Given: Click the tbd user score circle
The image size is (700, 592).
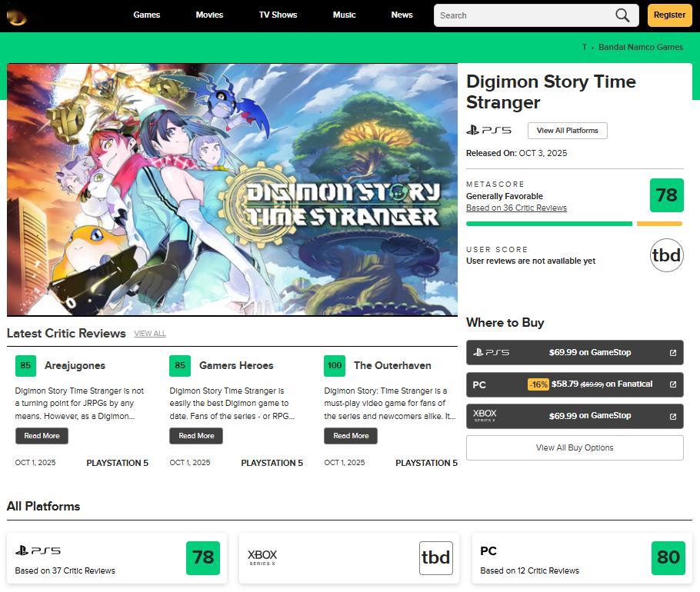Looking at the screenshot, I should pos(666,255).
